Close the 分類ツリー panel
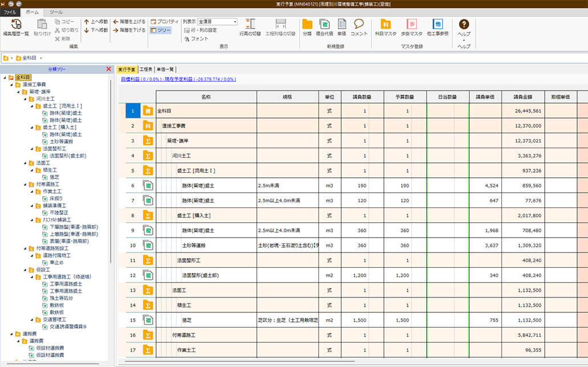This screenshot has height=367, width=588. point(109,69)
